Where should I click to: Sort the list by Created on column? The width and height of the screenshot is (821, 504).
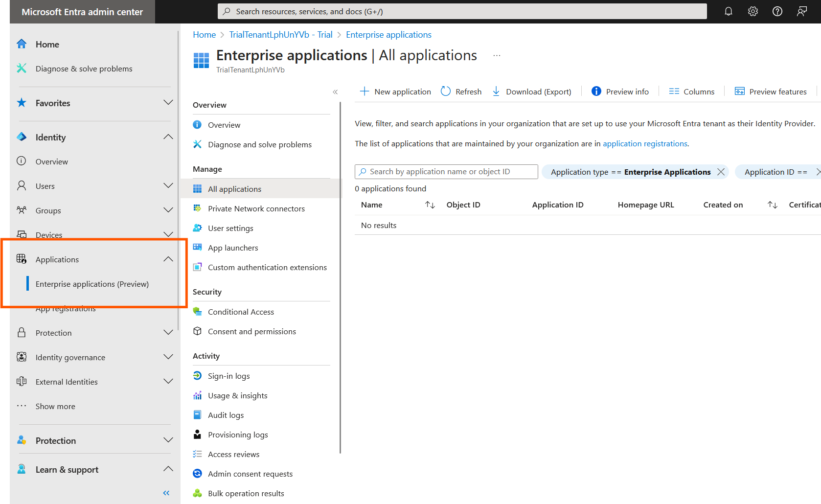(x=773, y=205)
